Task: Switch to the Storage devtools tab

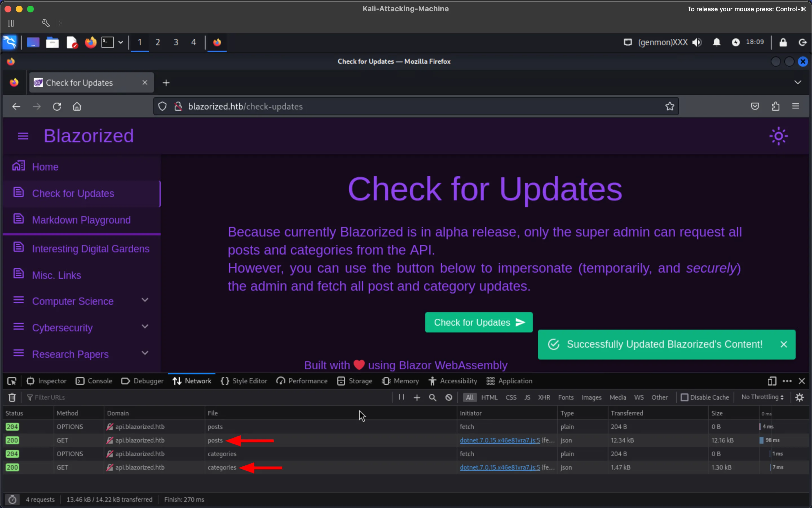Action: [355, 381]
